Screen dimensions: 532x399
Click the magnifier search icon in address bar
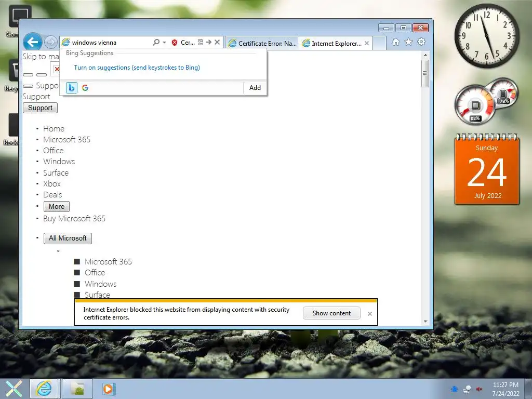156,43
